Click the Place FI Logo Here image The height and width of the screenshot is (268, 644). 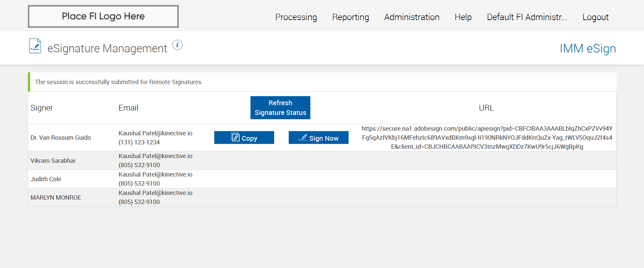click(103, 16)
